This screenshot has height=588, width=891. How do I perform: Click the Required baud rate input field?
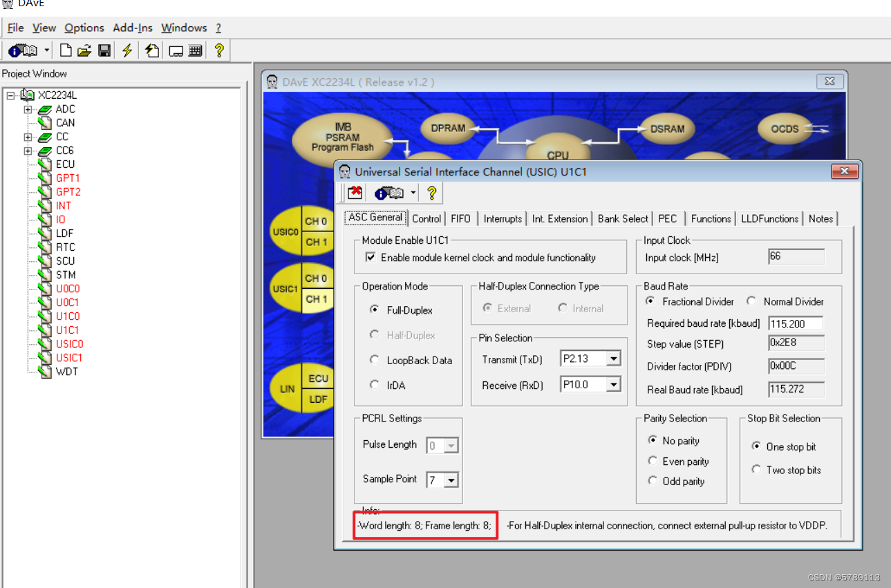pos(796,323)
